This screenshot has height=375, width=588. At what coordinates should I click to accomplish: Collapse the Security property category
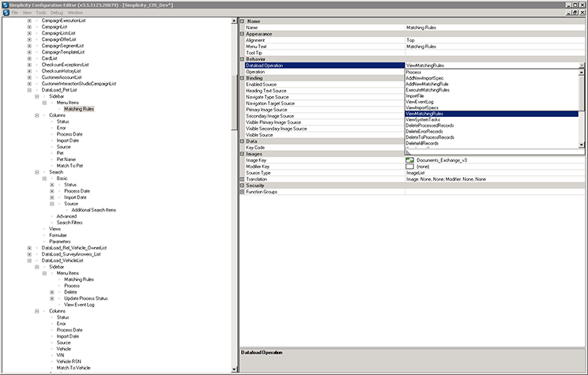point(243,186)
